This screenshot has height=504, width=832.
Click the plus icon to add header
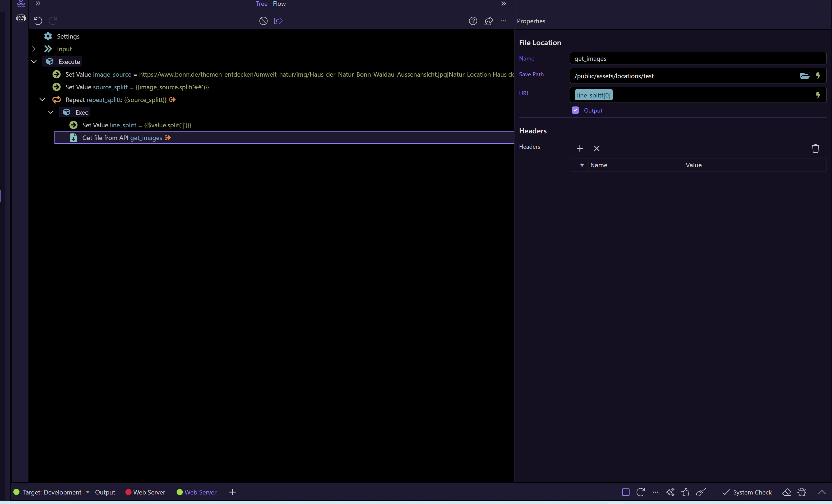pyautogui.click(x=580, y=148)
